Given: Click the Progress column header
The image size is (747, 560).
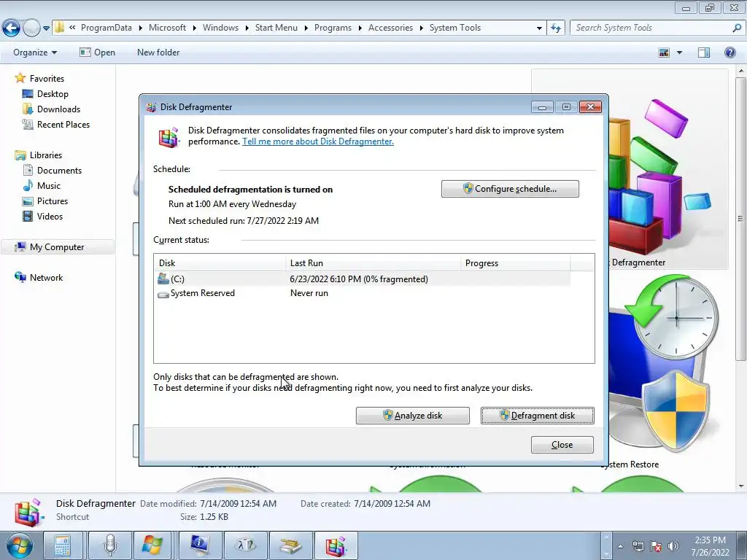Looking at the screenshot, I should coord(516,262).
